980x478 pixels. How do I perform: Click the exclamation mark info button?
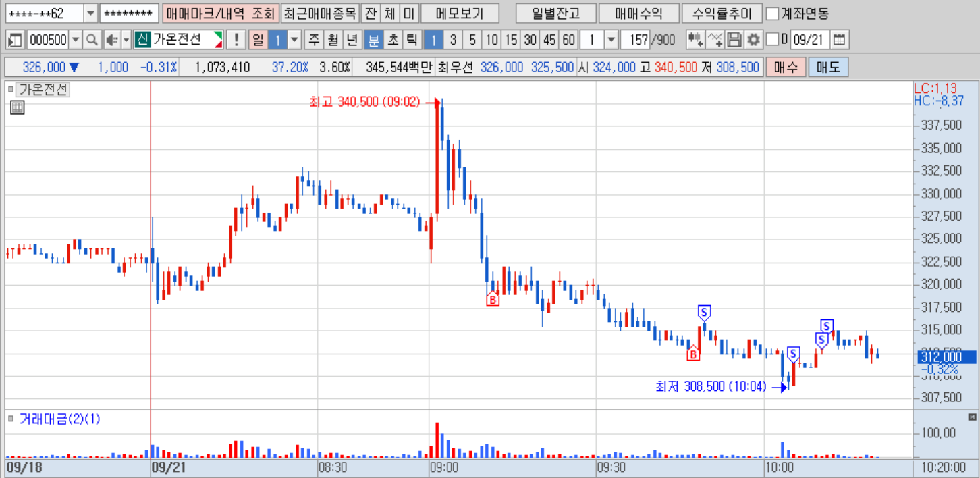[236, 40]
